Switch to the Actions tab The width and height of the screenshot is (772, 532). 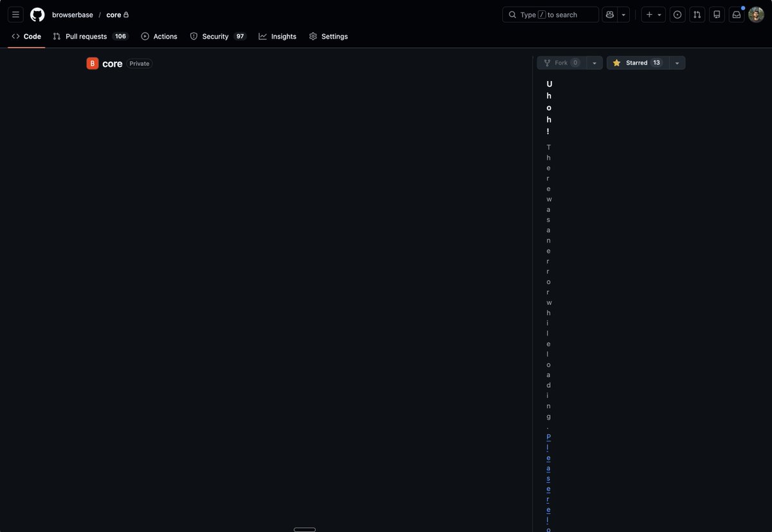tap(159, 37)
